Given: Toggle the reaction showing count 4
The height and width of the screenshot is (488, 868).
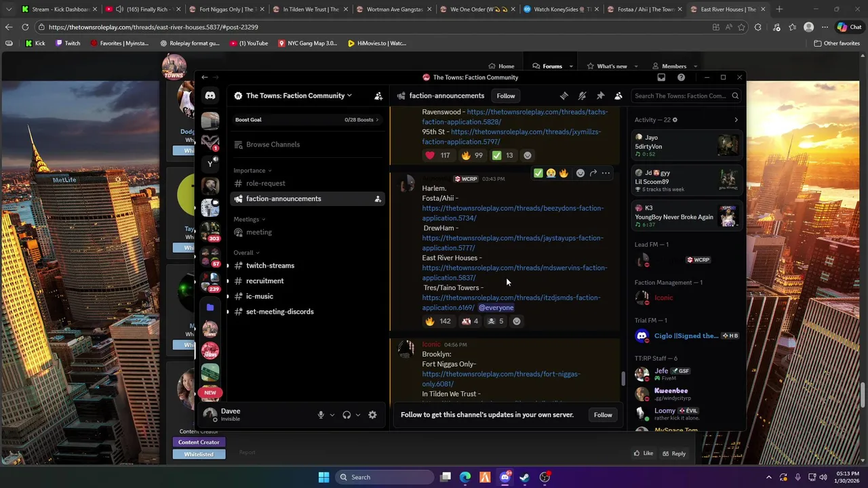Looking at the screenshot, I should tap(469, 321).
